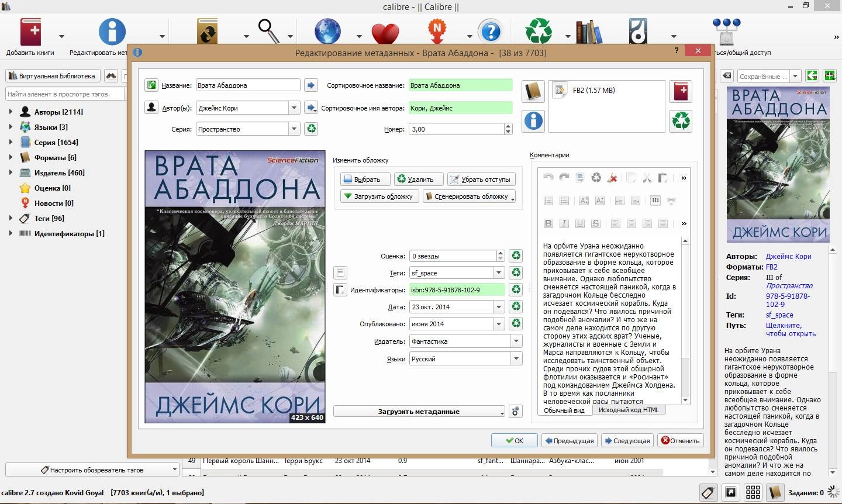Image resolution: width=842 pixels, height=504 pixels.
Task: Click the blue question mark help icon
Action: (491, 31)
